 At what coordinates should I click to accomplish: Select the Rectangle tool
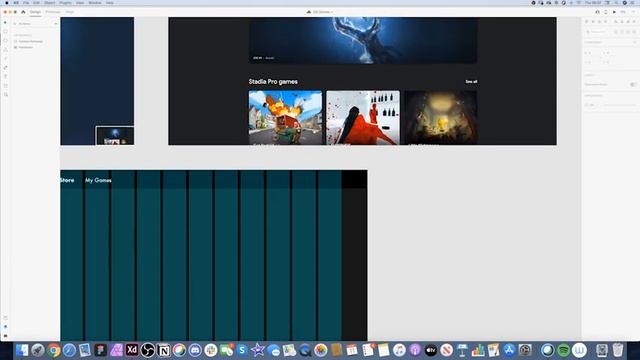pos(5,32)
